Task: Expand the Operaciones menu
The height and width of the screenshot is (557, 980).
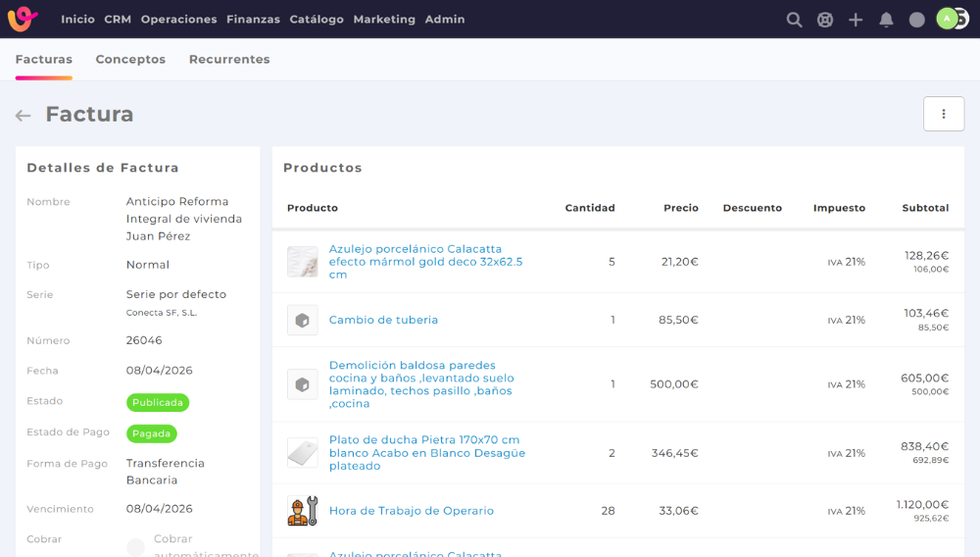Action: [x=178, y=20]
